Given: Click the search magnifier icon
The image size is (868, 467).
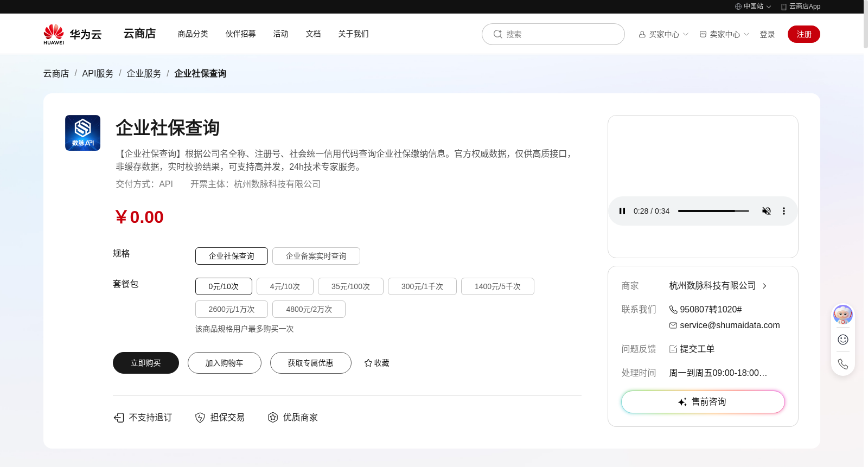Looking at the screenshot, I should tap(497, 34).
